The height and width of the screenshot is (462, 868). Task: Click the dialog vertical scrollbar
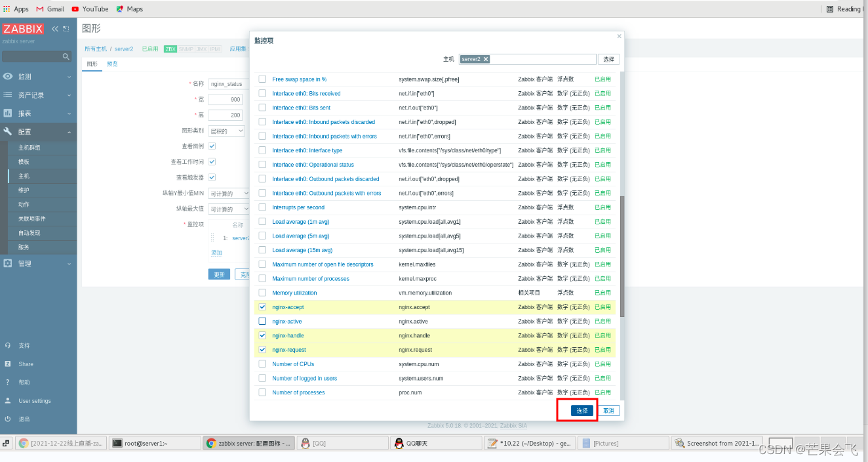tap(623, 256)
